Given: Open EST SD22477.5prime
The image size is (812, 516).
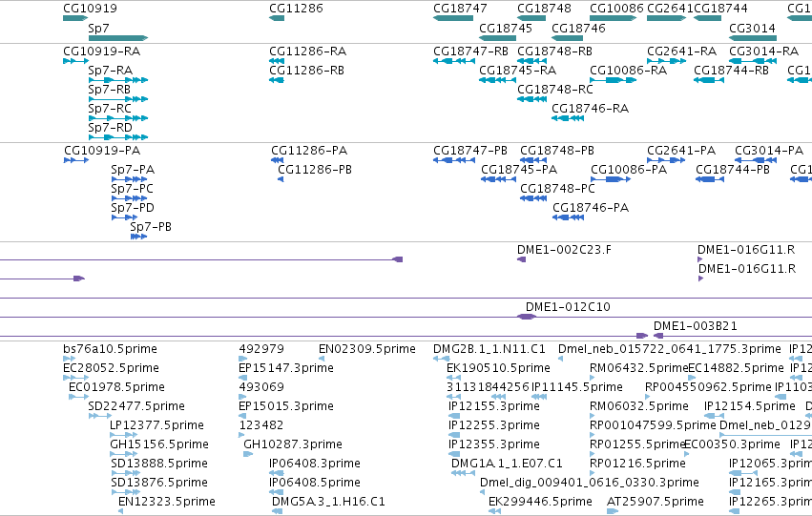Looking at the screenshot, I should pos(136,406).
